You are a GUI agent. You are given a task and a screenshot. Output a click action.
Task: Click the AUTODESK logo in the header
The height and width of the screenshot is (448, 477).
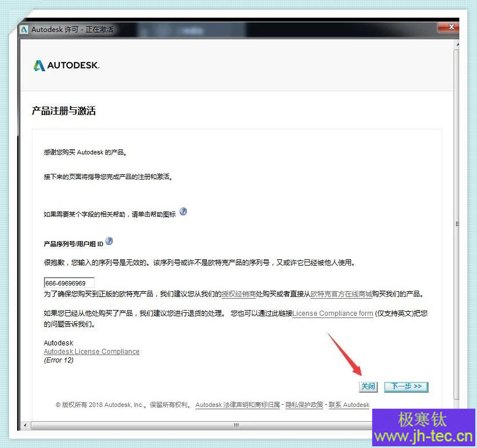(67, 66)
